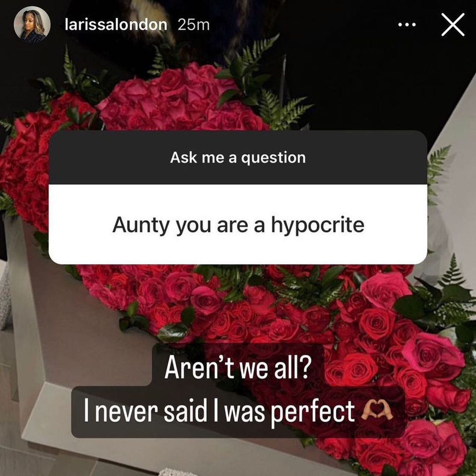
Task: Select the 'Ask me a question' sticker header
Action: coord(238,157)
